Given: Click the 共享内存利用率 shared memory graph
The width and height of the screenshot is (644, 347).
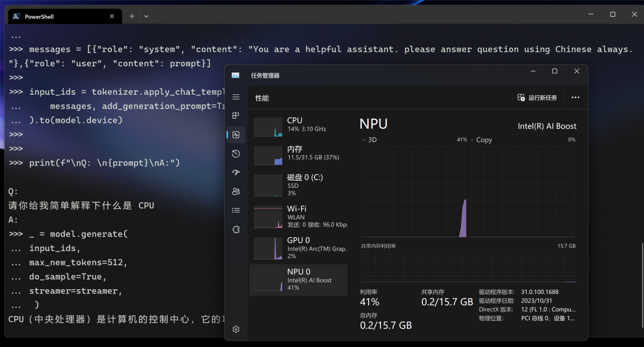Looking at the screenshot, I should tap(468, 266).
